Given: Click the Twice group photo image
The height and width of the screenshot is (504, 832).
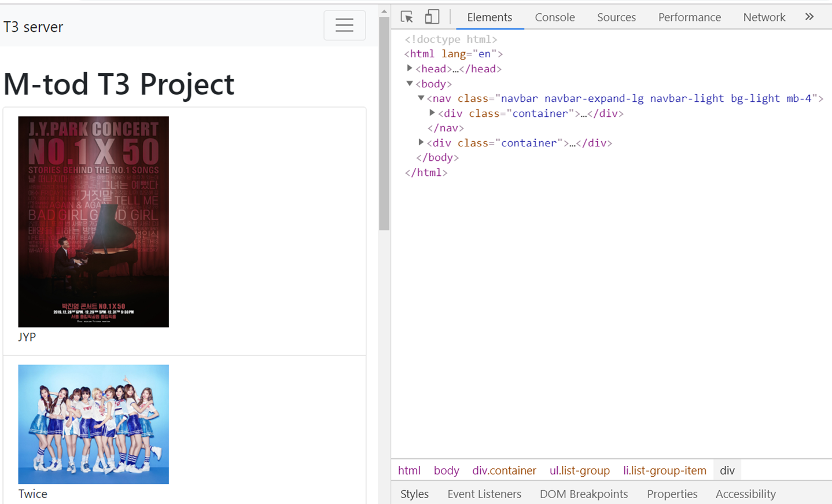Looking at the screenshot, I should [93, 424].
